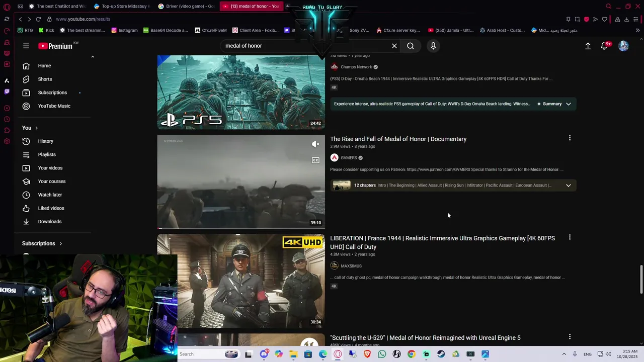The height and width of the screenshot is (362, 644).
Task: Open more options for Rise and Fall documentary
Action: coord(570,138)
